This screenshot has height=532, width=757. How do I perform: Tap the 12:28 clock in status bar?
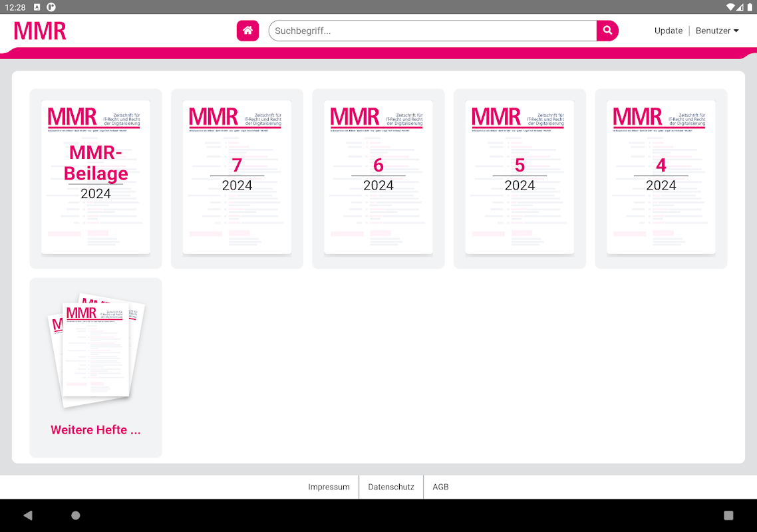coord(15,7)
